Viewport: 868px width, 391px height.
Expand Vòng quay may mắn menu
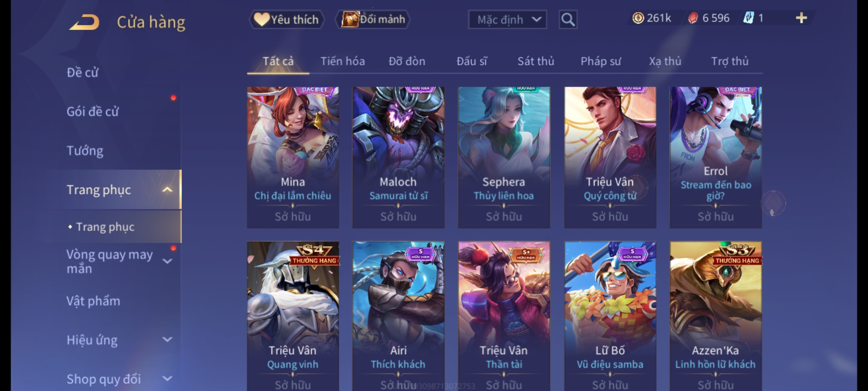pyautogui.click(x=167, y=261)
